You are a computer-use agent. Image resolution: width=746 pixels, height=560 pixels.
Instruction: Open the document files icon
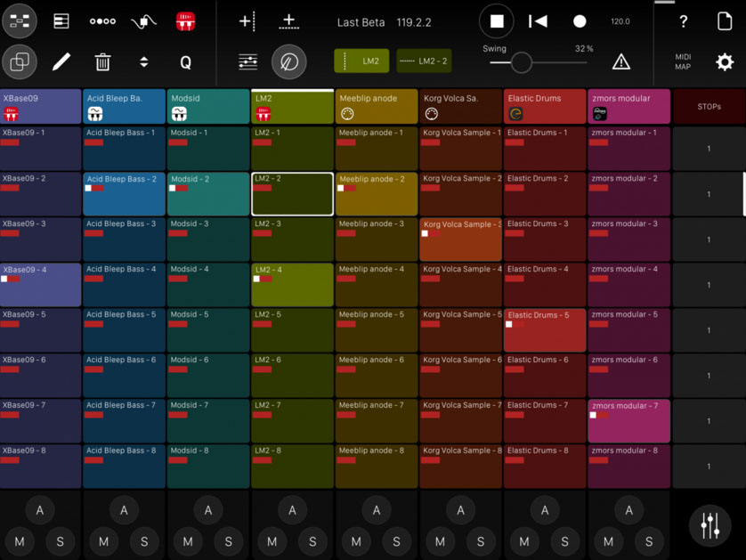coord(725,21)
